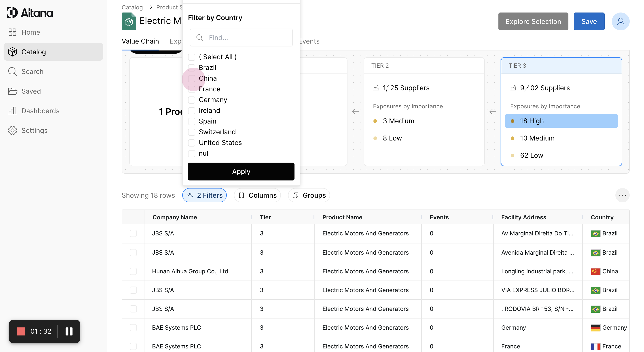Open the Columns chooser
Image resolution: width=644 pixels, height=352 pixels.
257,195
